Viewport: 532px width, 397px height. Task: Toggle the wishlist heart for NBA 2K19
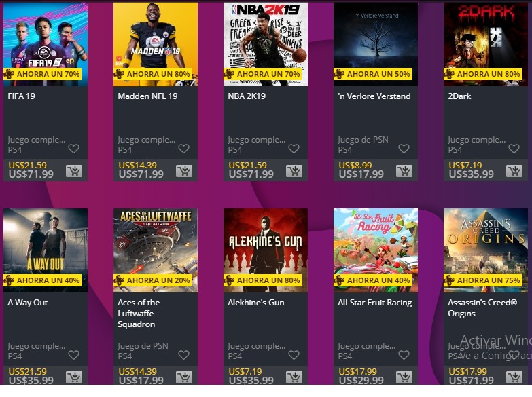(x=294, y=149)
